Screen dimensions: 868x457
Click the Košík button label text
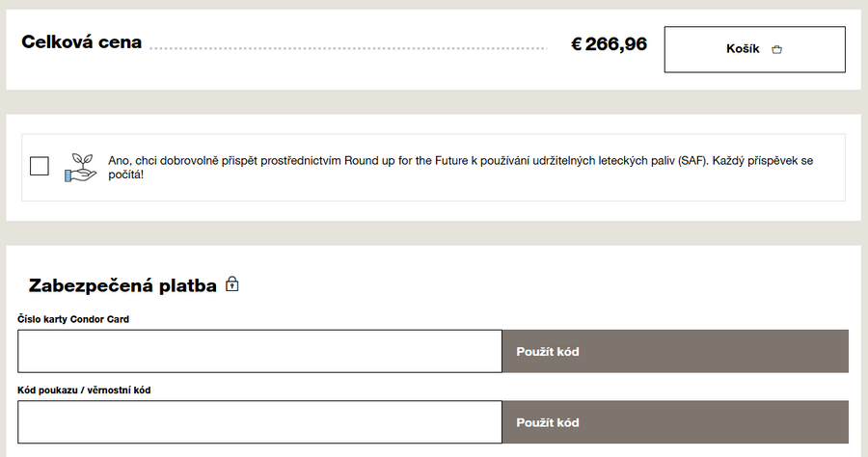743,49
